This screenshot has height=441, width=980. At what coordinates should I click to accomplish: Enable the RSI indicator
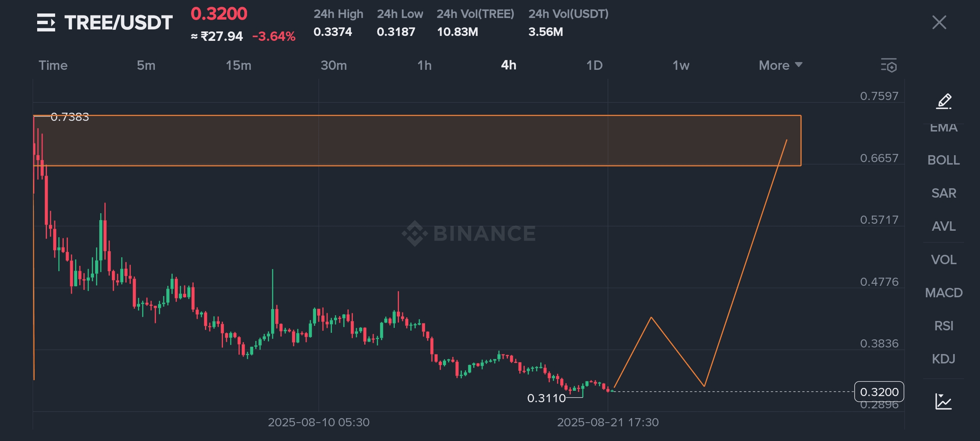[943, 326]
